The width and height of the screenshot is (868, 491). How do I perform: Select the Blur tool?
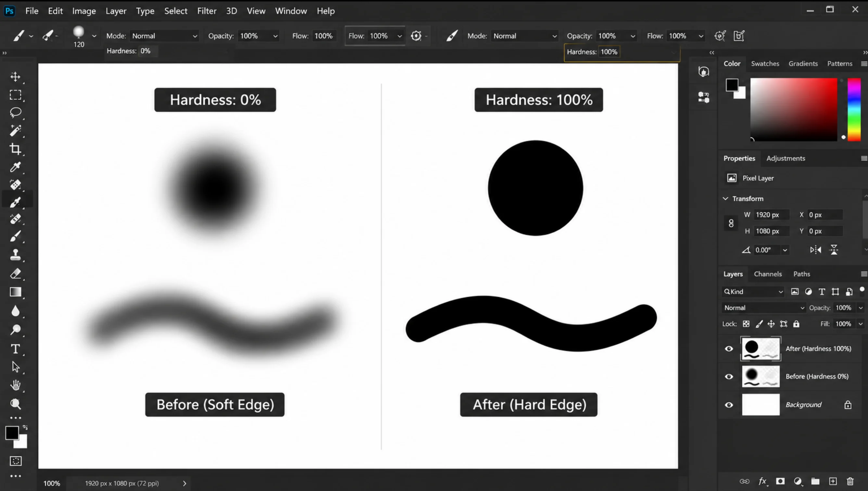[15, 311]
